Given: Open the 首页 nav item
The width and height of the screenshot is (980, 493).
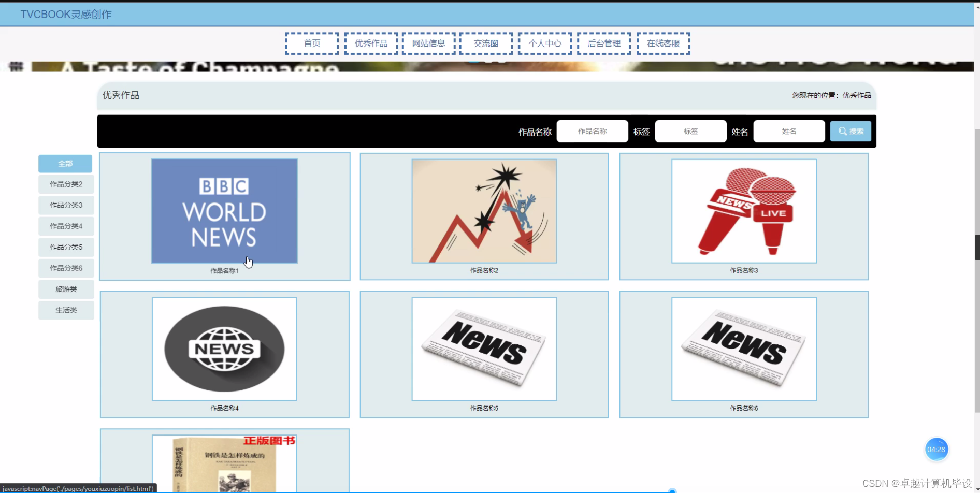Looking at the screenshot, I should tap(312, 44).
